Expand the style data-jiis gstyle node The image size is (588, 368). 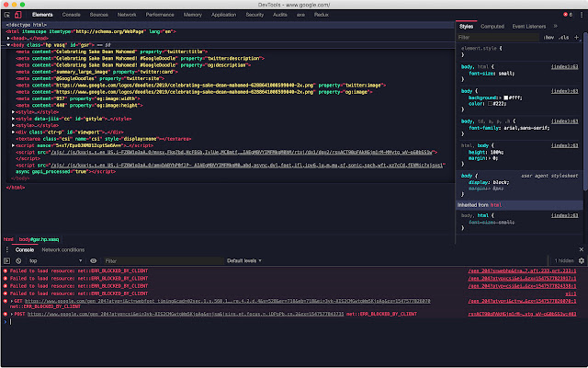click(x=13, y=119)
